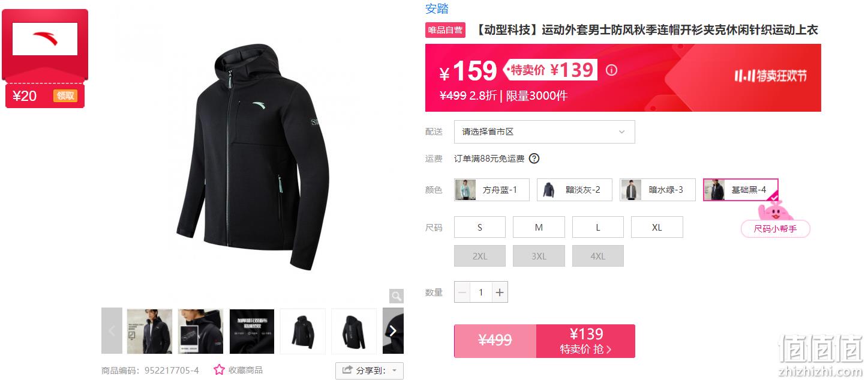
Task: Select color option 方舟蓝-1
Action: coord(492,190)
